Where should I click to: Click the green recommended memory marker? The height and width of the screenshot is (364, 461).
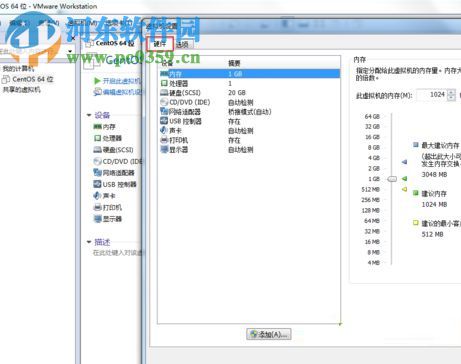point(404,179)
